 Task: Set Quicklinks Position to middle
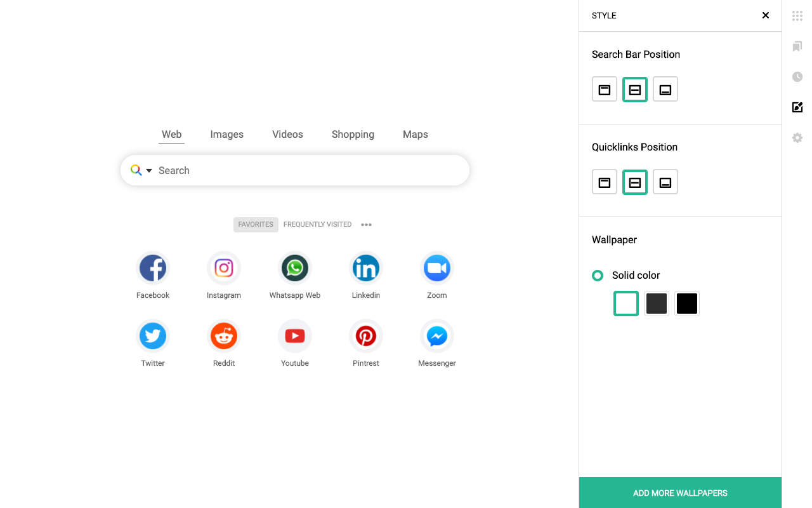(635, 182)
